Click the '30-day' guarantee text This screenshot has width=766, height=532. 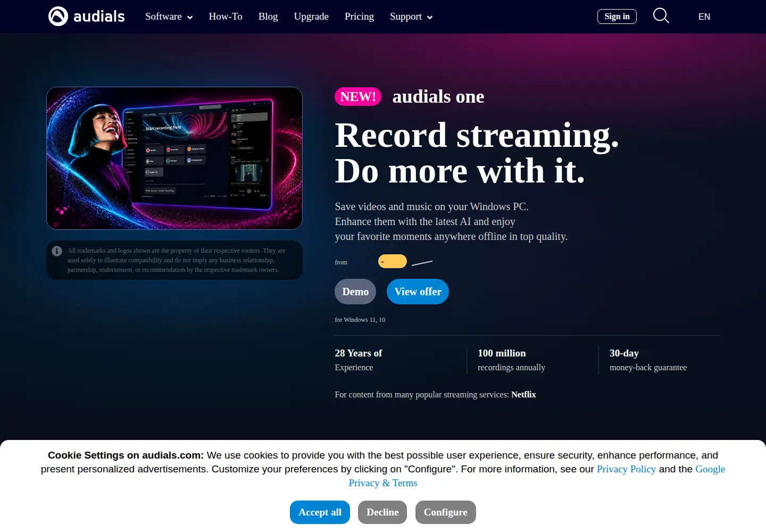coord(624,353)
